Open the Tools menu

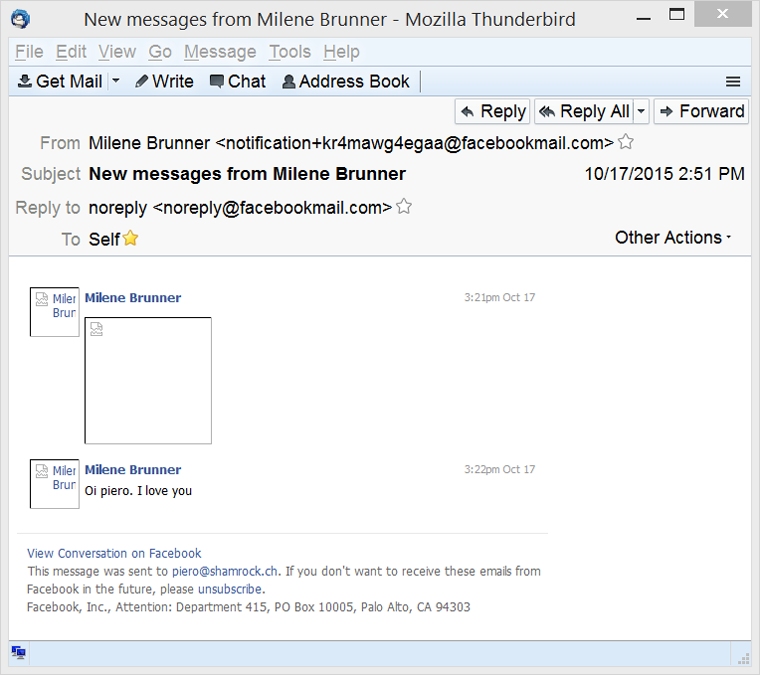point(289,52)
